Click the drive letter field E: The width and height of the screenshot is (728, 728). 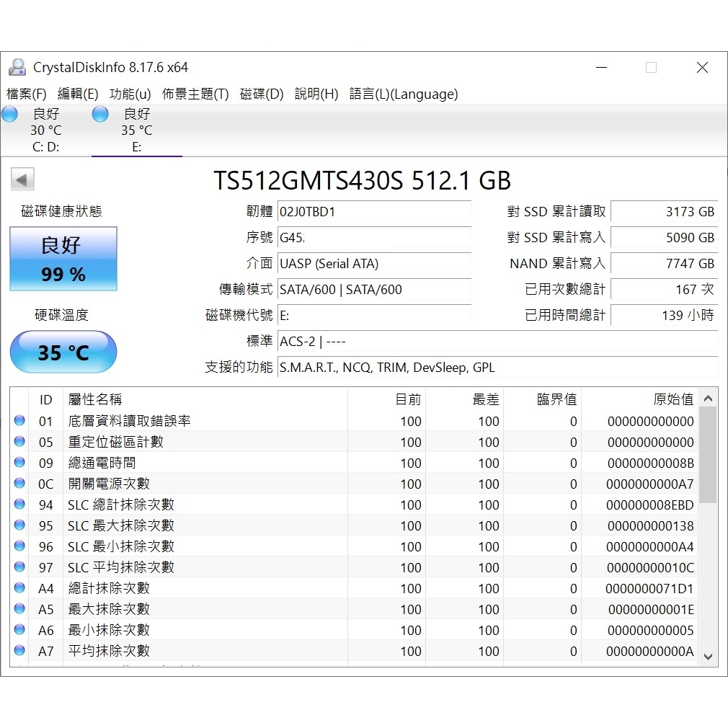(x=374, y=316)
